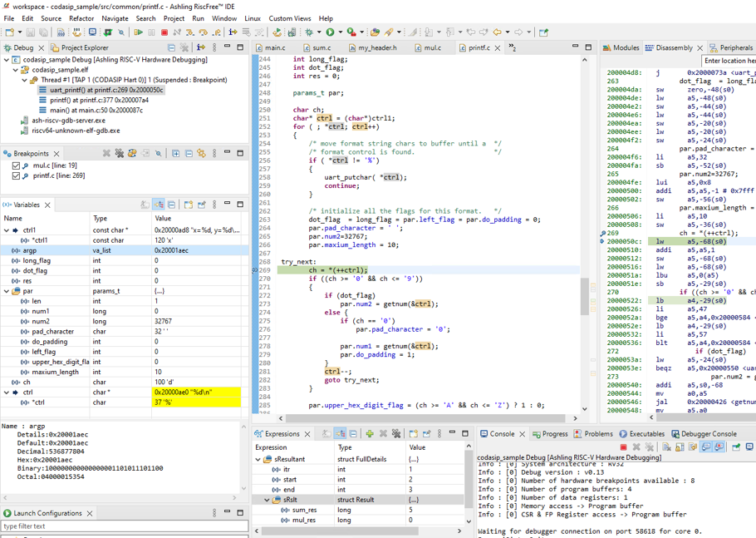
Task: Show hidden editor tabs list
Action: pyautogui.click(x=512, y=47)
